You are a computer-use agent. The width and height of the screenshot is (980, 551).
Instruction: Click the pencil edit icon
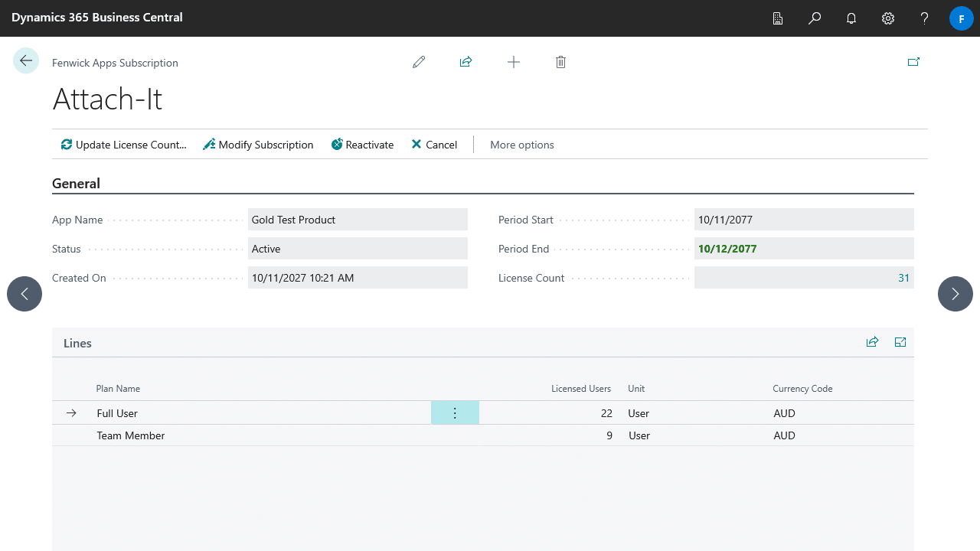click(419, 62)
